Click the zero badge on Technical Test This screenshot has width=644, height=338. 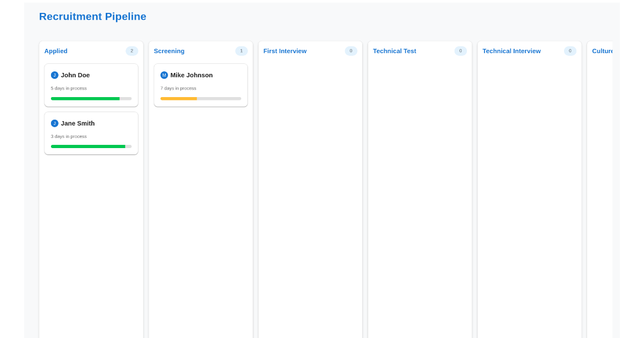[460, 50]
